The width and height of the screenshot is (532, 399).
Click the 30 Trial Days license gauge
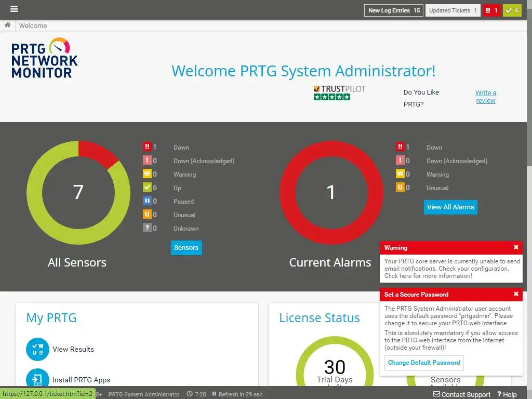point(335,362)
